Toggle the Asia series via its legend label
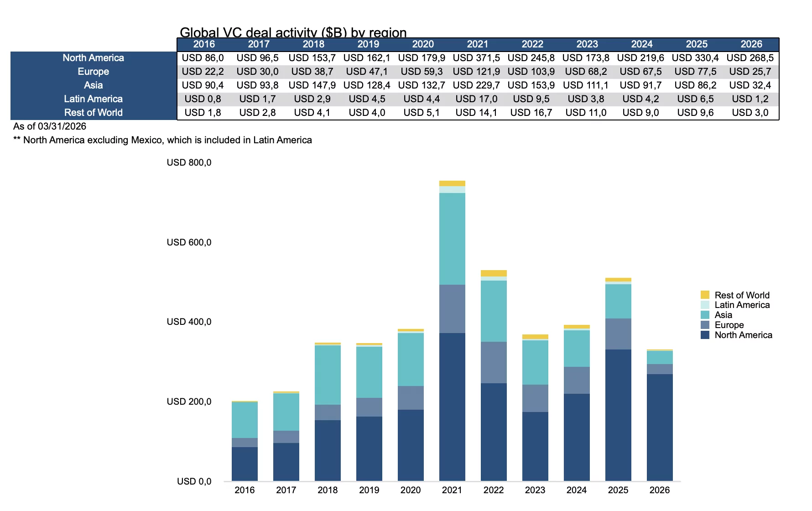Screen dimensions: 812x511 tap(724, 315)
